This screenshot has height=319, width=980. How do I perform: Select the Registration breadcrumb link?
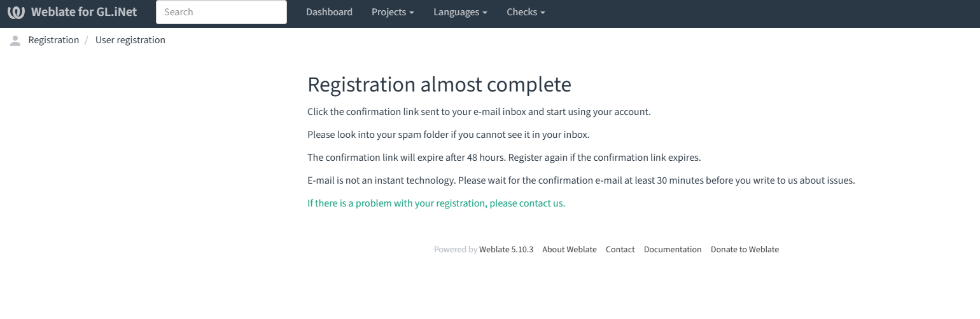[53, 40]
